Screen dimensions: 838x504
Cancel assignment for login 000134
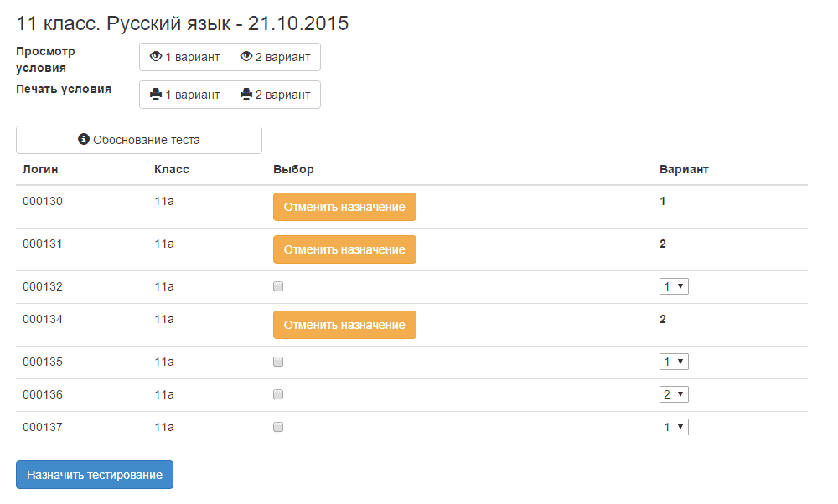pyautogui.click(x=344, y=325)
